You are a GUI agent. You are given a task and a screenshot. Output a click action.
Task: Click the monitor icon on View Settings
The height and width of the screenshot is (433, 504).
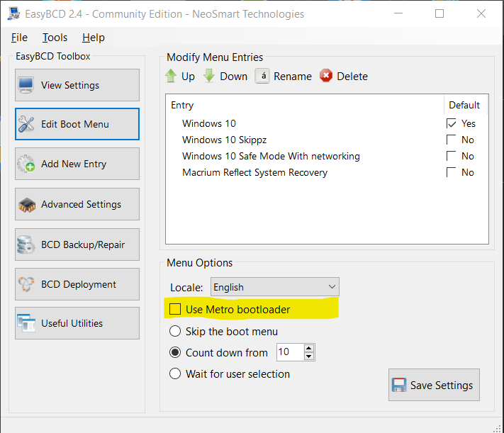[x=26, y=85]
